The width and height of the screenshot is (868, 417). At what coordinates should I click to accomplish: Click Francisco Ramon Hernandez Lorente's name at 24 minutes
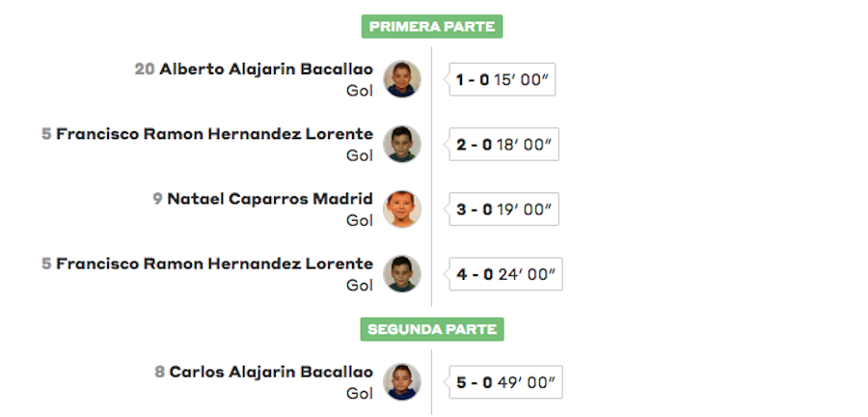point(214,264)
